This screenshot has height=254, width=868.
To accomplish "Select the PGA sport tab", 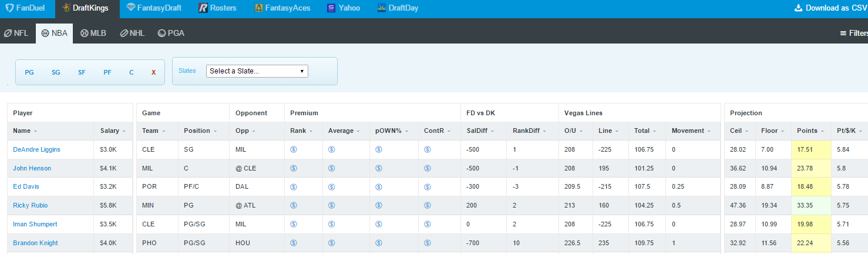I will 171,34.
